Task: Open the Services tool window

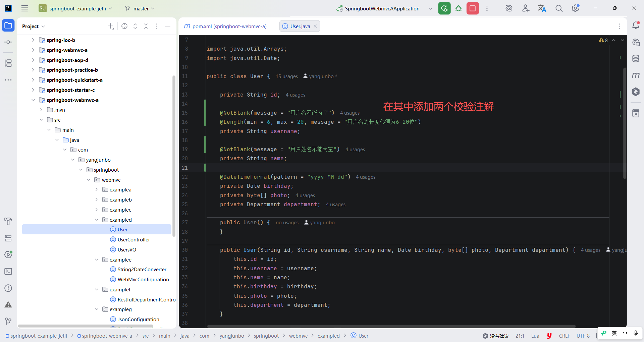Action: (8, 238)
